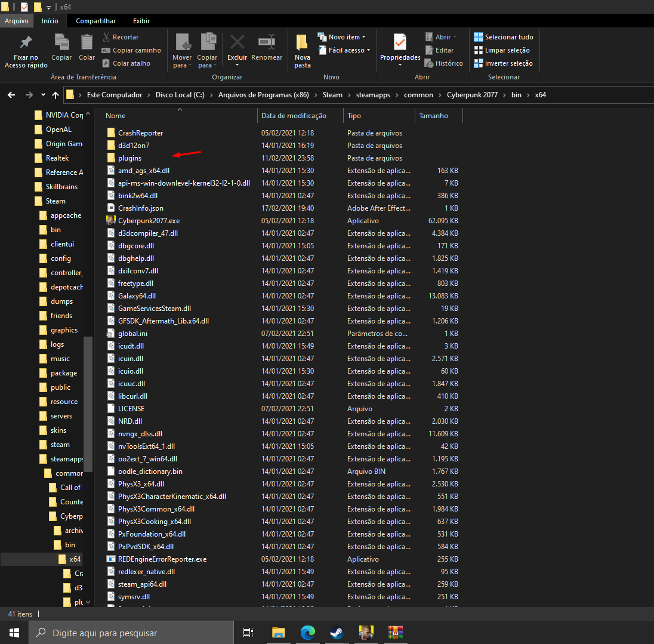
Task: Select the global.ini file
Action: (x=132, y=334)
